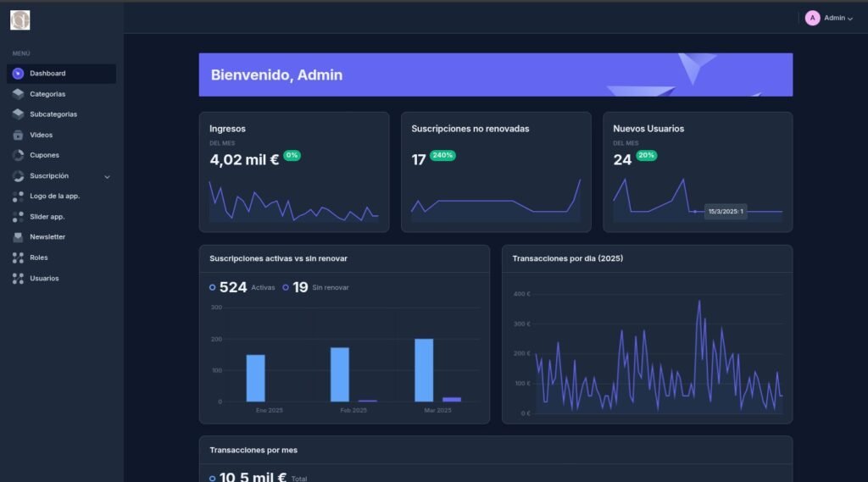Click the Vídeos camera icon
The width and height of the screenshot is (868, 482).
click(18, 135)
